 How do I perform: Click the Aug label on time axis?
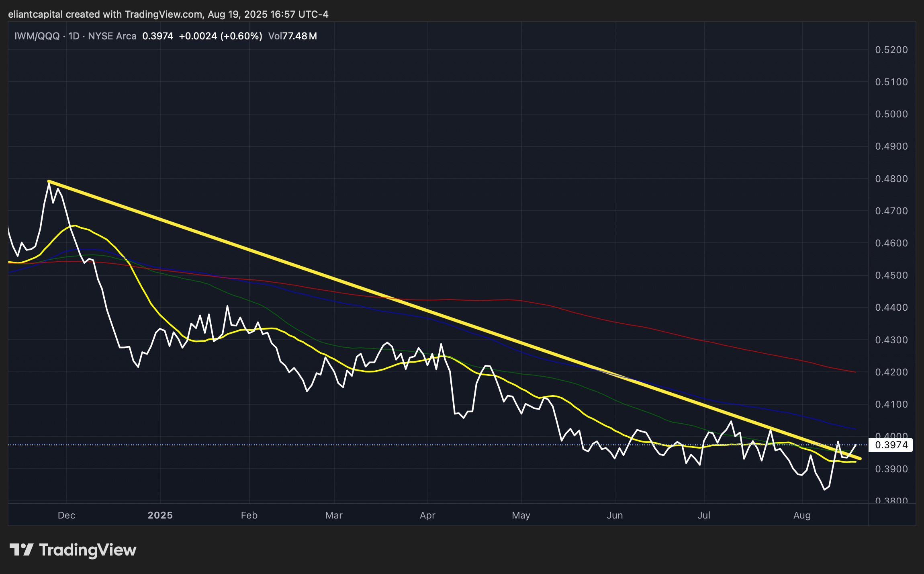[x=802, y=515]
